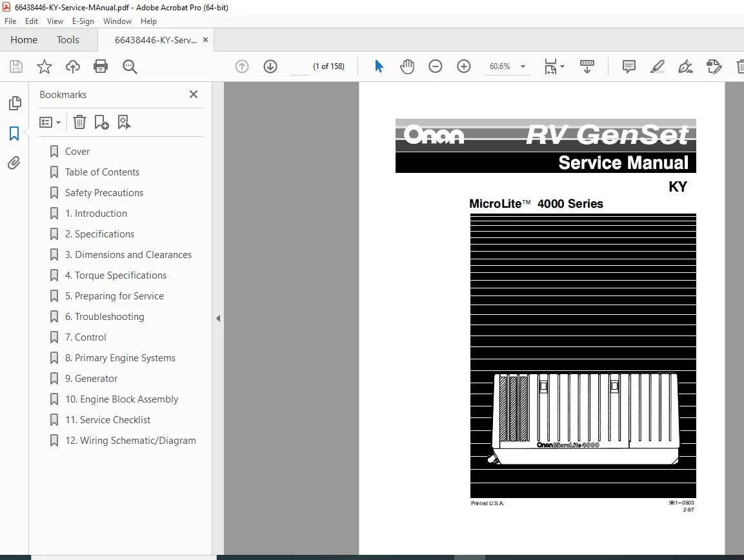Go to 1. Introduction bookmark

pyautogui.click(x=96, y=214)
